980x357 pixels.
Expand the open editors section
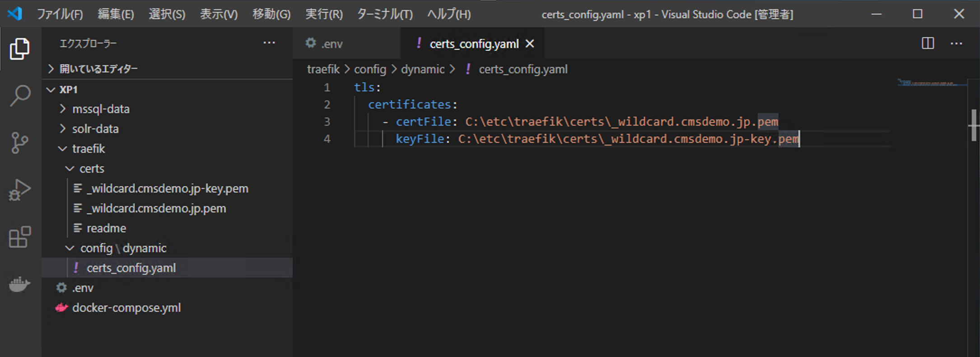click(51, 69)
